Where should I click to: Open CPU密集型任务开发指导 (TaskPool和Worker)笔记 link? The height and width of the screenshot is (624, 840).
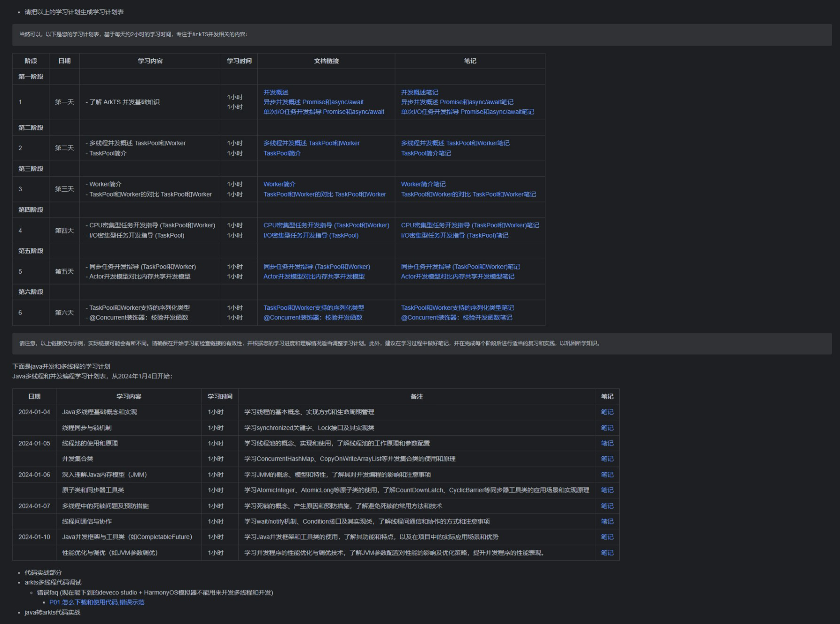pos(470,225)
